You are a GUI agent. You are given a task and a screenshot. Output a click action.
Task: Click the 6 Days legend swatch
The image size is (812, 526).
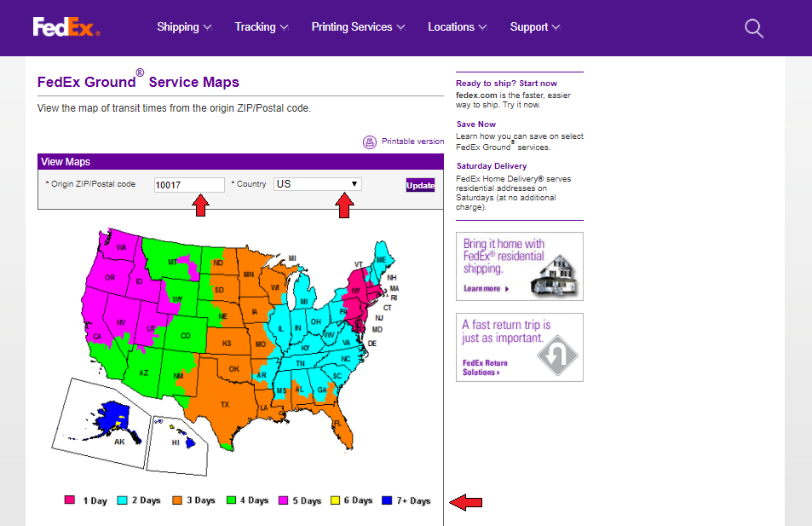(x=335, y=500)
